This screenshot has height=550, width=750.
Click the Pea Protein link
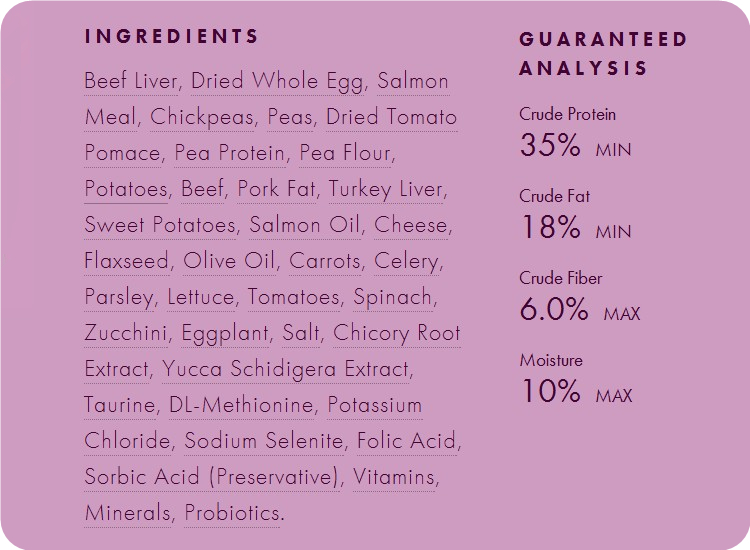(x=229, y=153)
